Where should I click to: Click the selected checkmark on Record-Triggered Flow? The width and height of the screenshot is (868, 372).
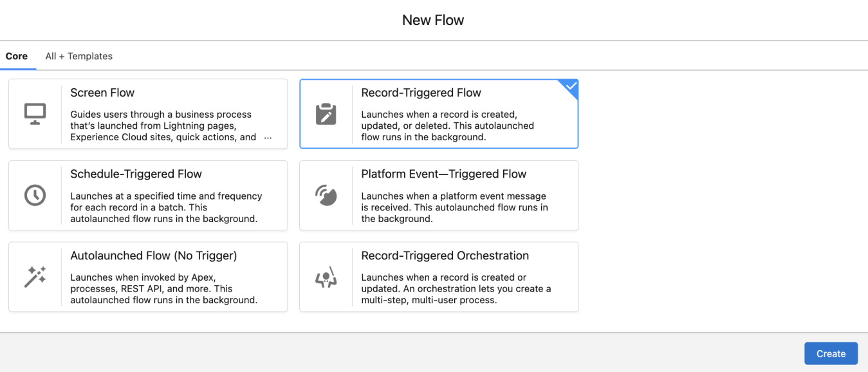point(571,87)
